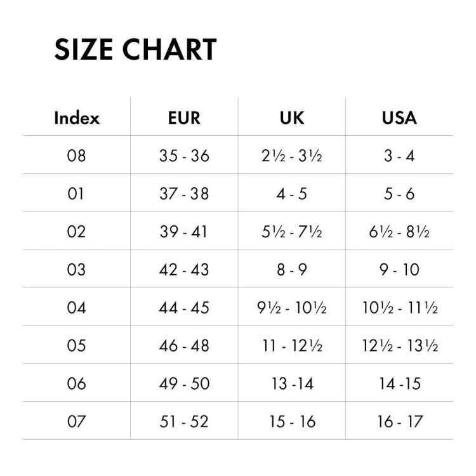This screenshot has height=476, width=476.
Task: Select the UK 2½ - 3½ cell
Action: tap(291, 155)
